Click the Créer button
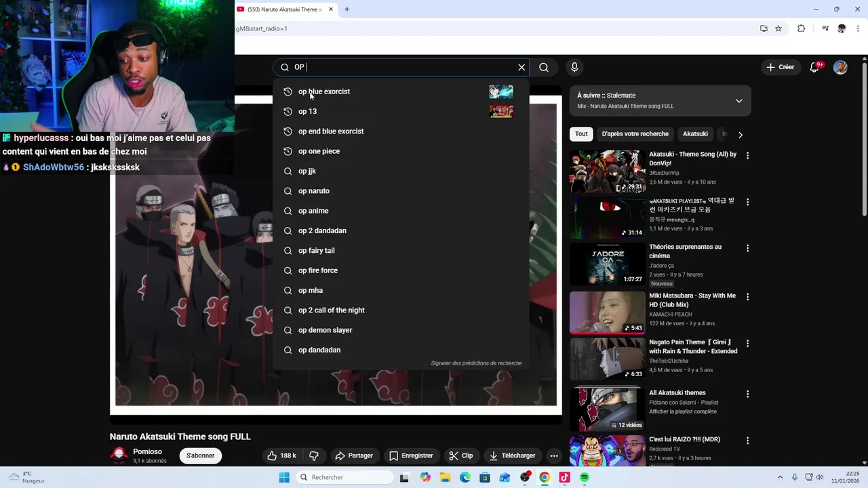The height and width of the screenshot is (488, 868). pyautogui.click(x=781, y=67)
